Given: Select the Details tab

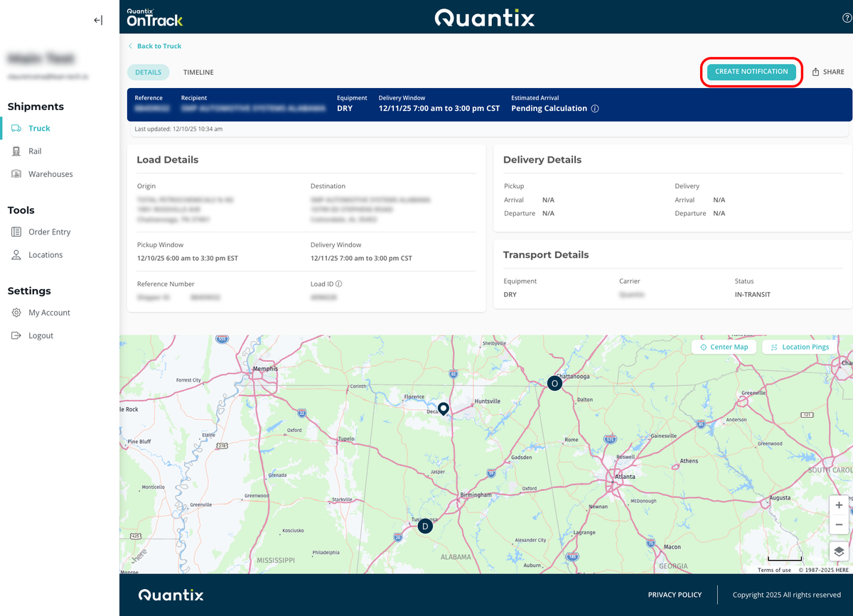Looking at the screenshot, I should click(149, 72).
